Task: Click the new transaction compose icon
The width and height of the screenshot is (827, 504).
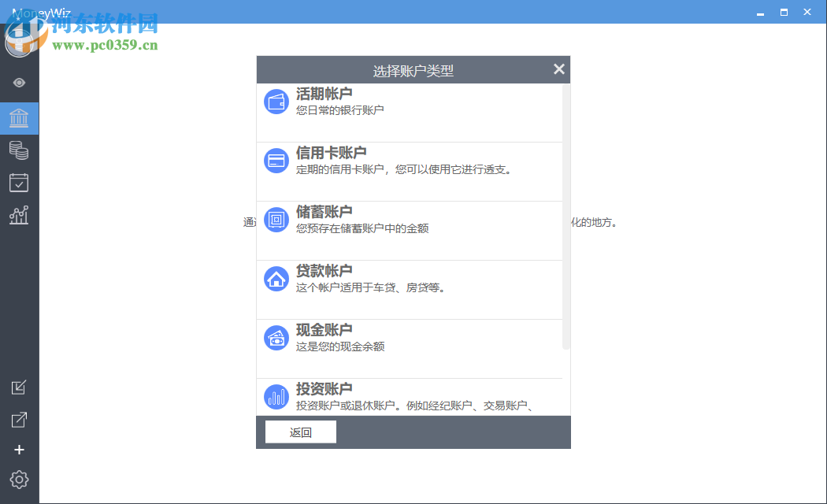Action: (19, 387)
